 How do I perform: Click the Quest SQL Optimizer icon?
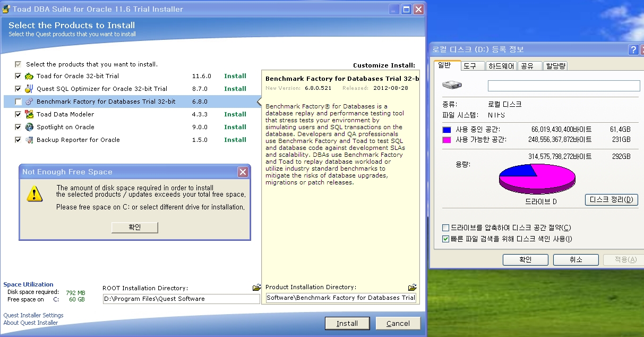pyautogui.click(x=29, y=89)
